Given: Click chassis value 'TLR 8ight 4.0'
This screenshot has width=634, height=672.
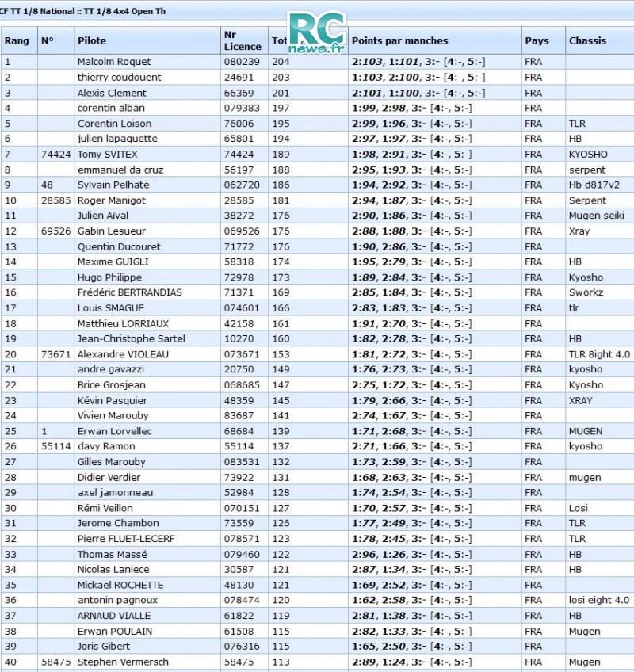Looking at the screenshot, I should (x=599, y=354).
